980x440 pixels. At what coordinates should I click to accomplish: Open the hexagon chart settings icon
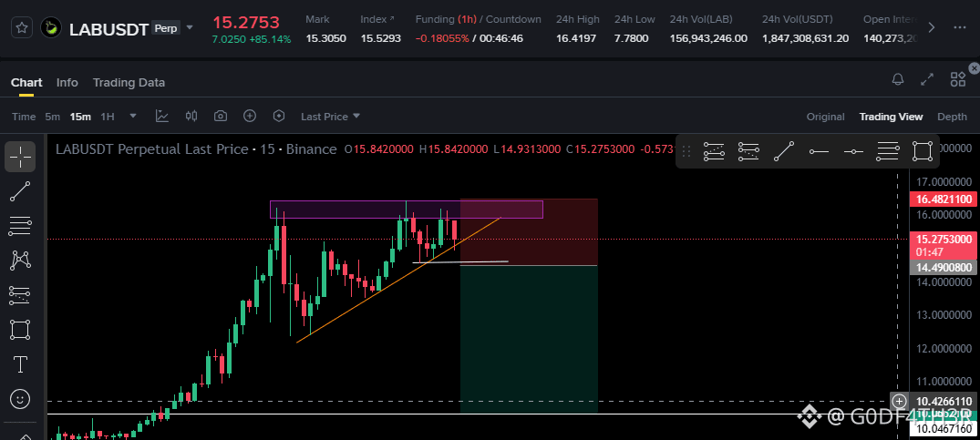point(279,116)
